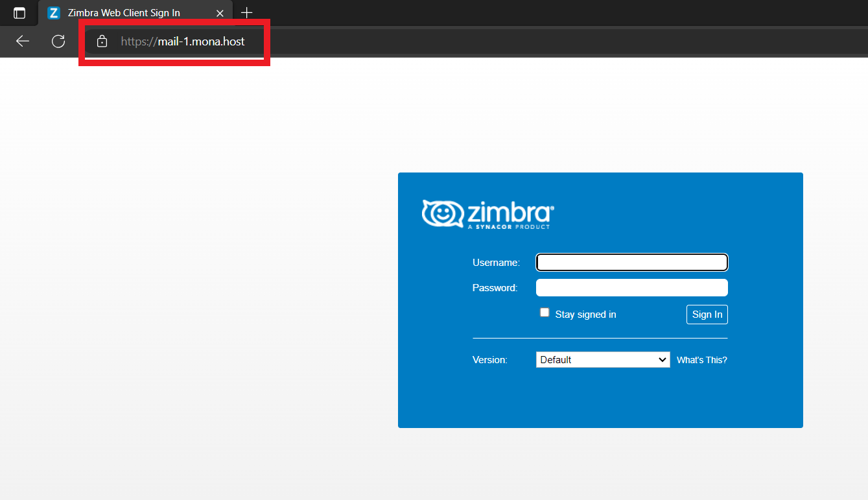868x500 pixels.
Task: Click the Stay signed in label
Action: (586, 315)
